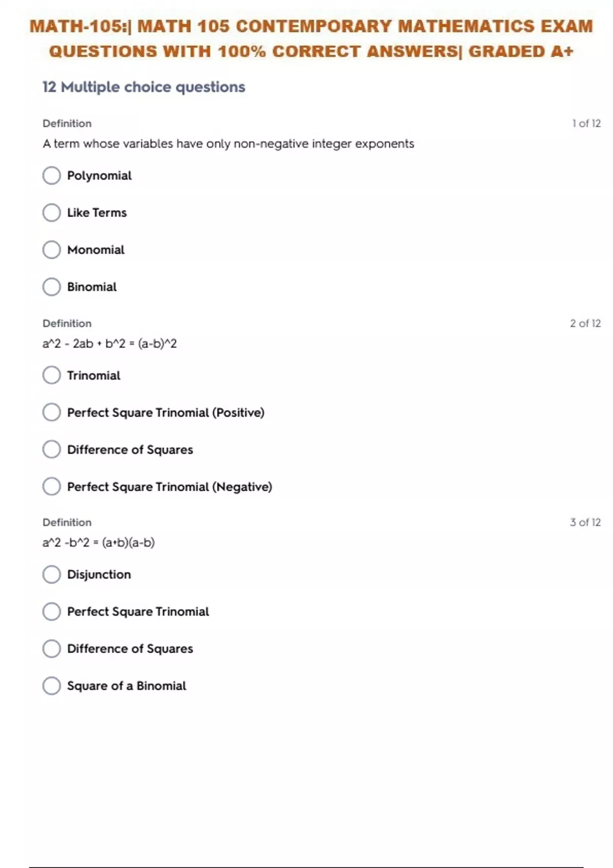
Task: Select Difference of Squares in question 3
Action: (x=52, y=648)
